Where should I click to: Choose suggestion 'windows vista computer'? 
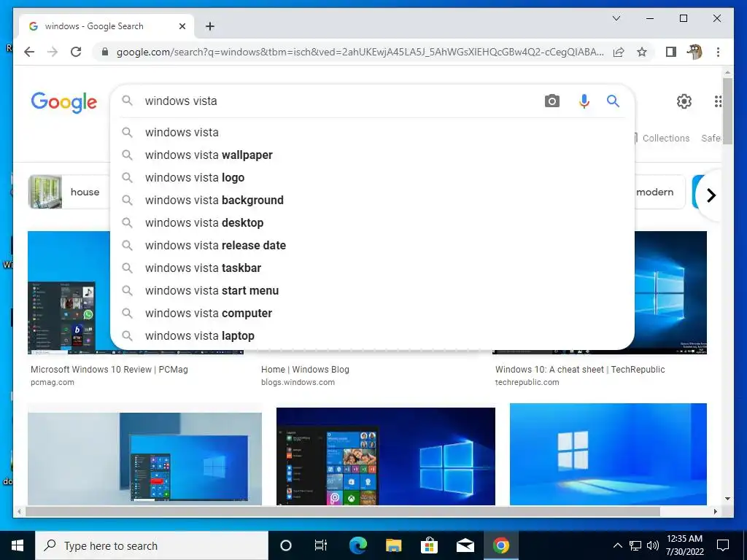372,314
